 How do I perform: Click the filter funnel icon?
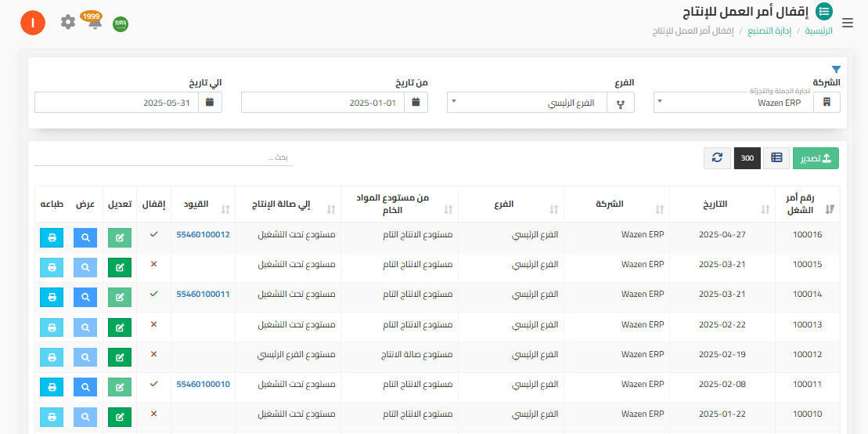coord(835,70)
